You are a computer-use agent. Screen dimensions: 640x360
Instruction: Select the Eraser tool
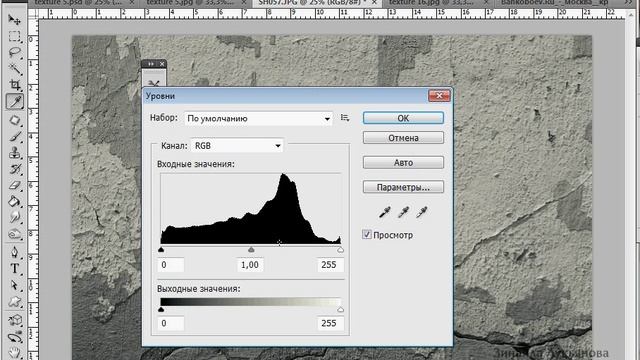point(15,185)
